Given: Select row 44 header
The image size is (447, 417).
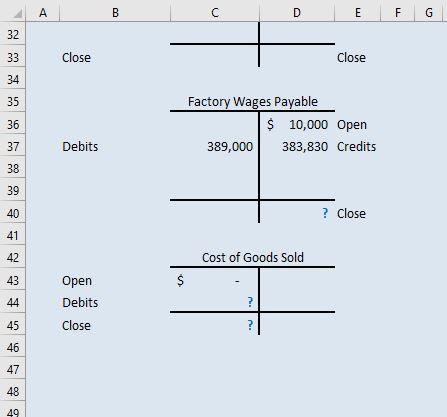Looking at the screenshot, I should coord(13,302).
